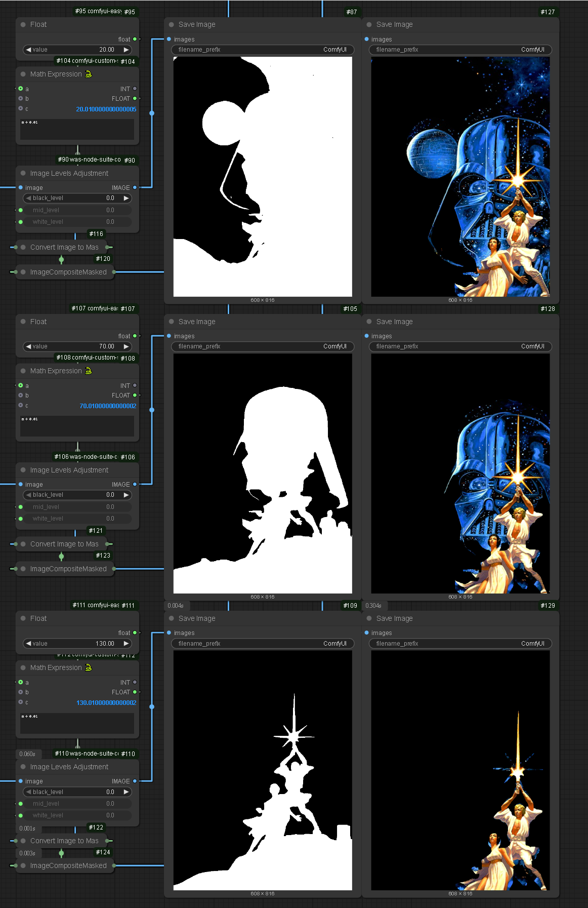Click the '#107 comfyui-eas' badge above the Float node
588x908 pixels.
(95, 308)
